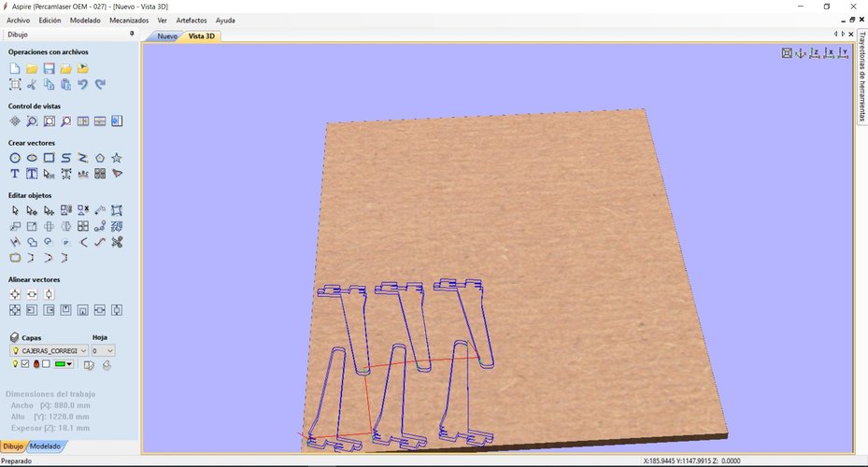Click the Align left inside icon
Image resolution: width=868 pixels, height=467 pixels.
point(32,310)
